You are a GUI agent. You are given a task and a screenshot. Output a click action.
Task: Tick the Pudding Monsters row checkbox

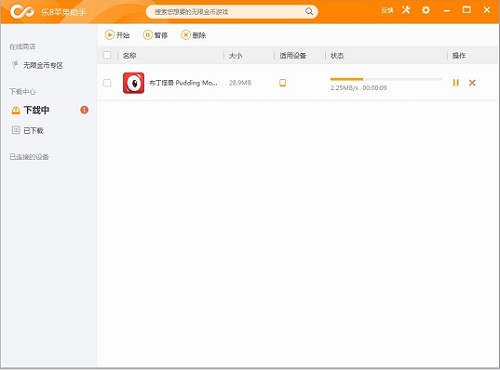pyautogui.click(x=107, y=83)
